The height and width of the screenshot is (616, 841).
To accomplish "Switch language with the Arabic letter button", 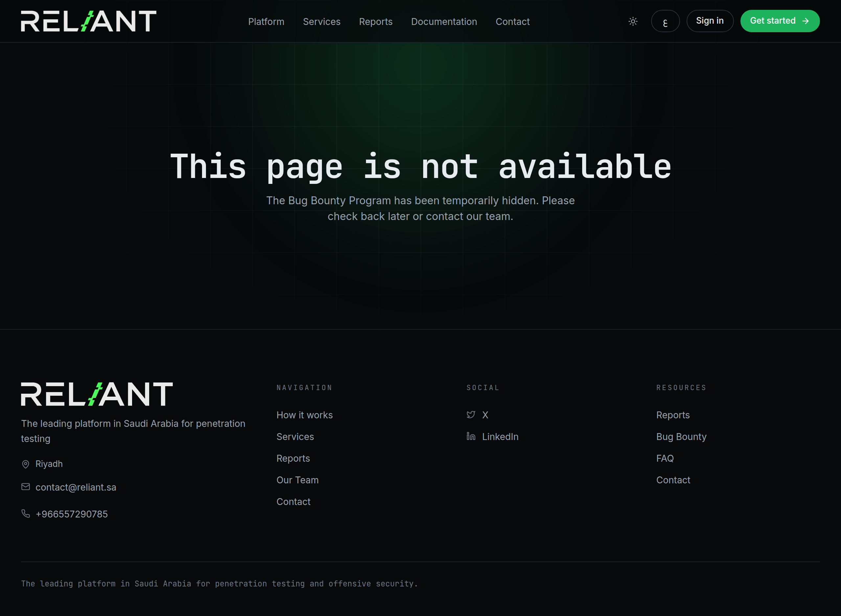I will point(665,21).
